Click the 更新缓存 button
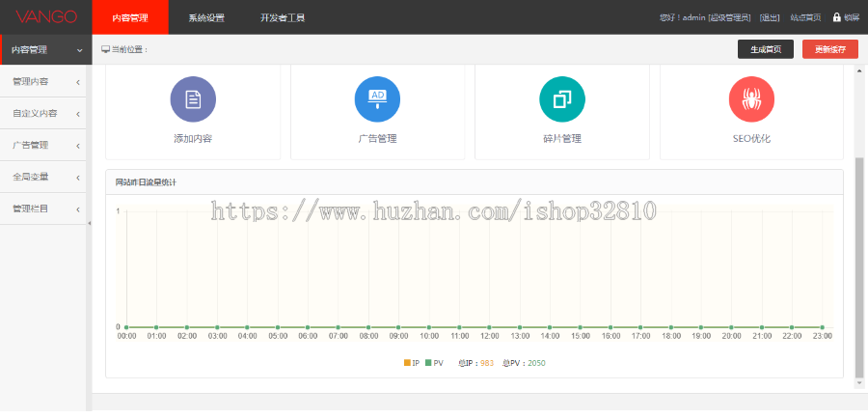Screen dimensions: 868x418 tap(830, 49)
